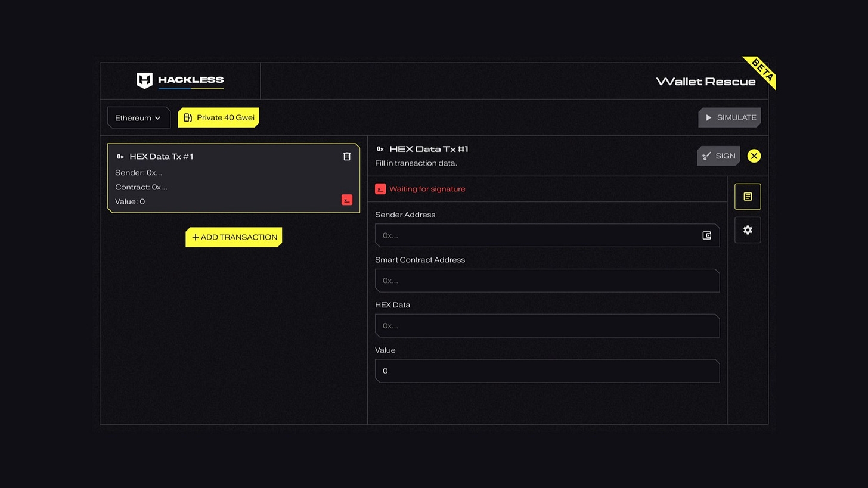Open the Ethereum network dropdown
Screen dimensions: 868x488
coord(138,118)
